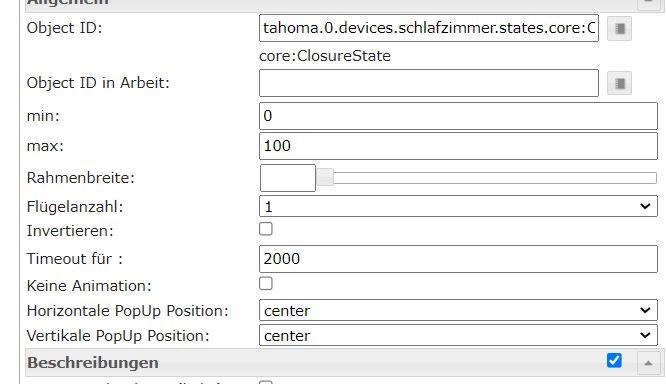Image resolution: width=666 pixels, height=384 pixels.
Task: Click the Rahmenbreite slider track
Action: point(495,178)
